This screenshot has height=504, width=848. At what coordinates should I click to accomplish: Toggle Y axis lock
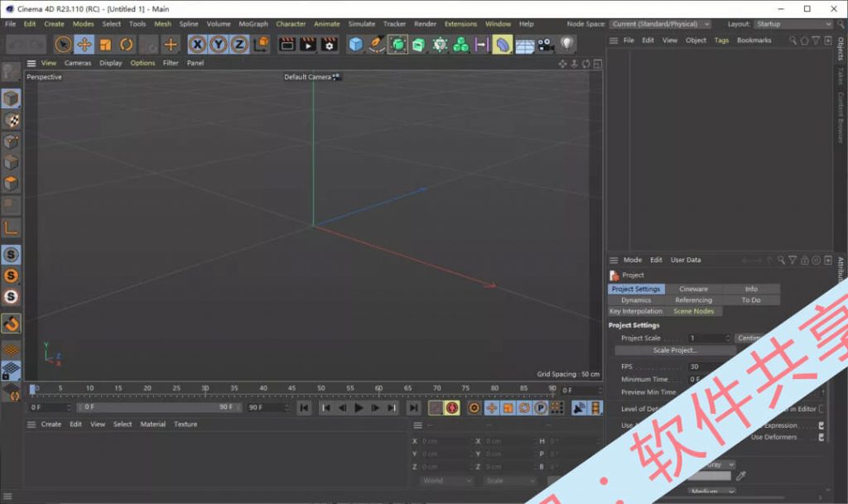tap(219, 45)
